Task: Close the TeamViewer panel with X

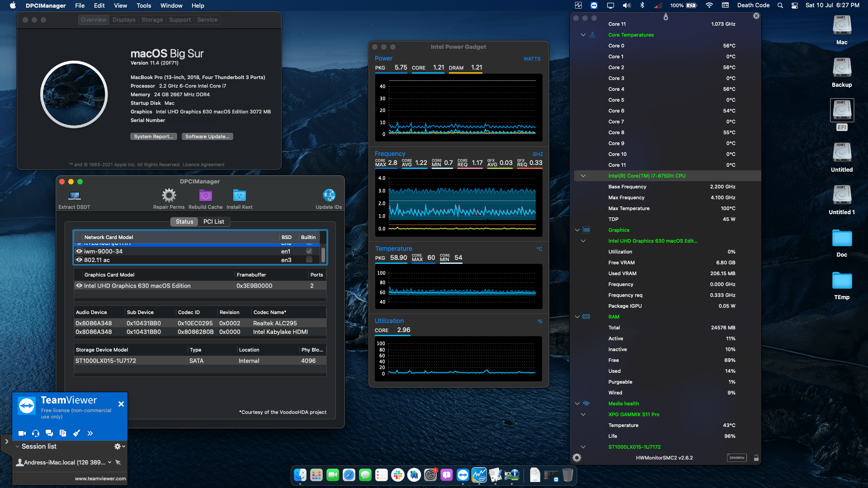Action: (121, 404)
